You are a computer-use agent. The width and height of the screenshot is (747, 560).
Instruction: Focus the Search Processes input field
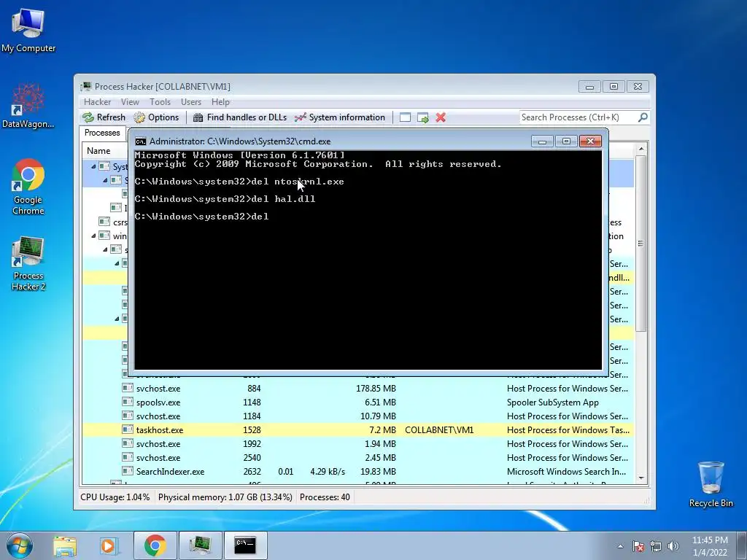pyautogui.click(x=578, y=117)
